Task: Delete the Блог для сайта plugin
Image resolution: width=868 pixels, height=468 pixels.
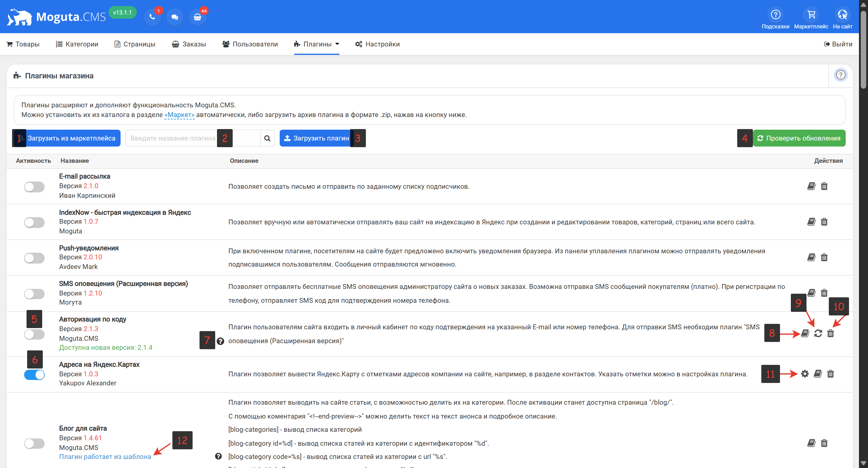Action: click(824, 443)
